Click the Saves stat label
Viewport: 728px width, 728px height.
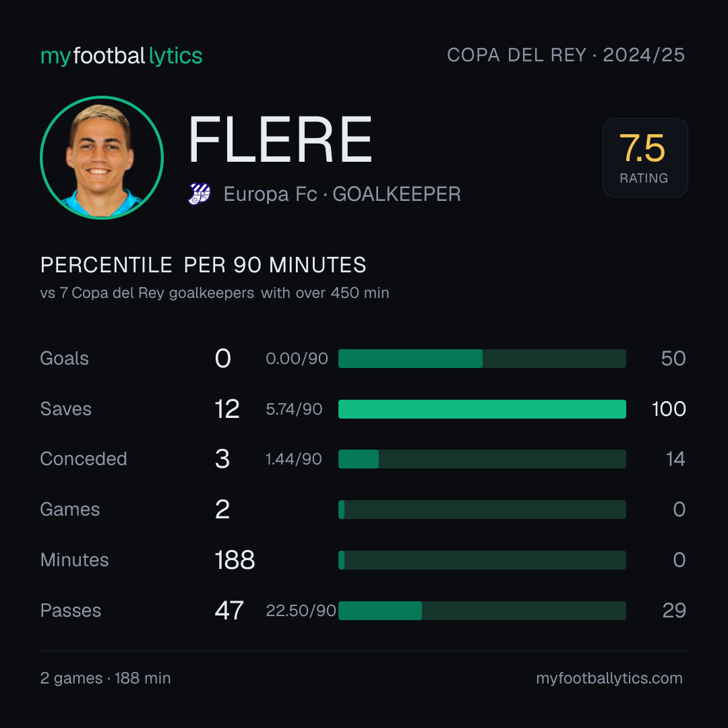click(x=66, y=409)
